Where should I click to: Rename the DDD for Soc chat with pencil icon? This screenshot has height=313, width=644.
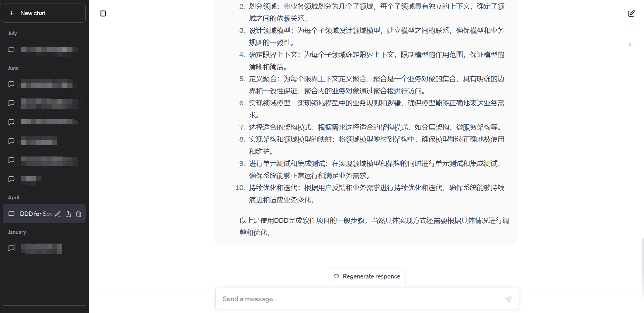click(58, 214)
